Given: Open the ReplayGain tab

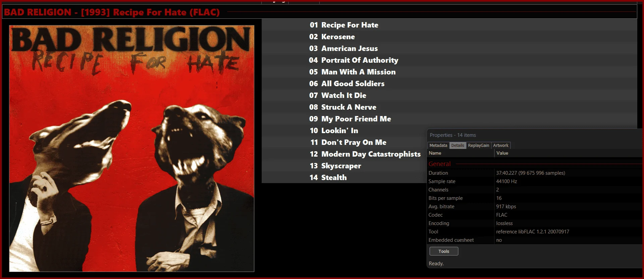Looking at the screenshot, I should point(478,145).
